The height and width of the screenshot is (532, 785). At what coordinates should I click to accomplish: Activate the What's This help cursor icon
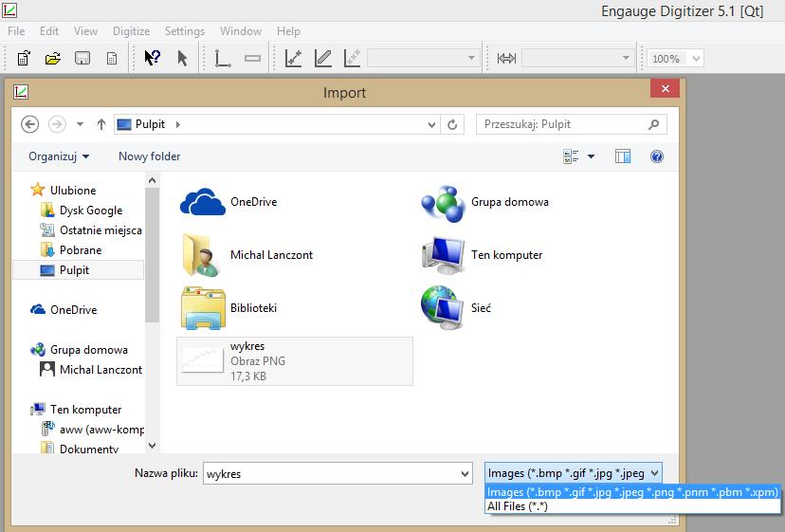pyautogui.click(x=152, y=58)
